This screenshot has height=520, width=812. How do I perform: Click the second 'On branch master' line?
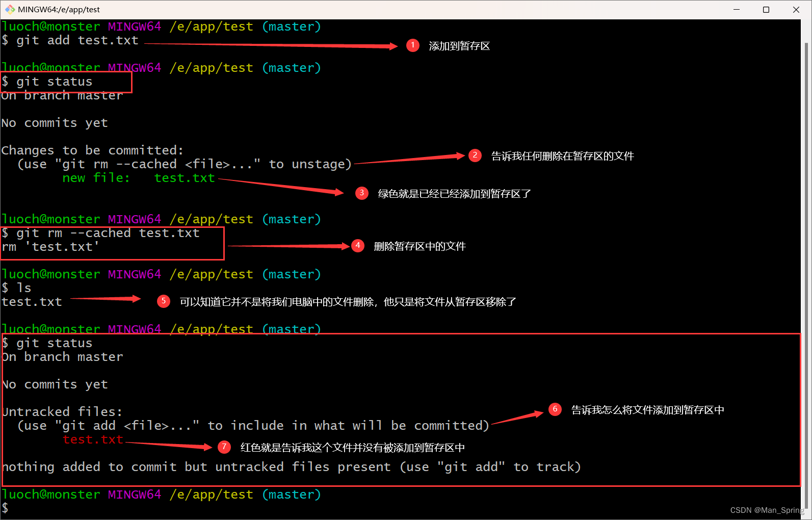pos(62,357)
